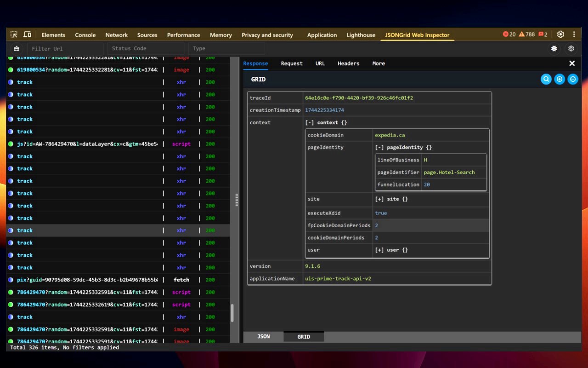
Task: Click the blue search icon in GRID header
Action: tap(546, 79)
